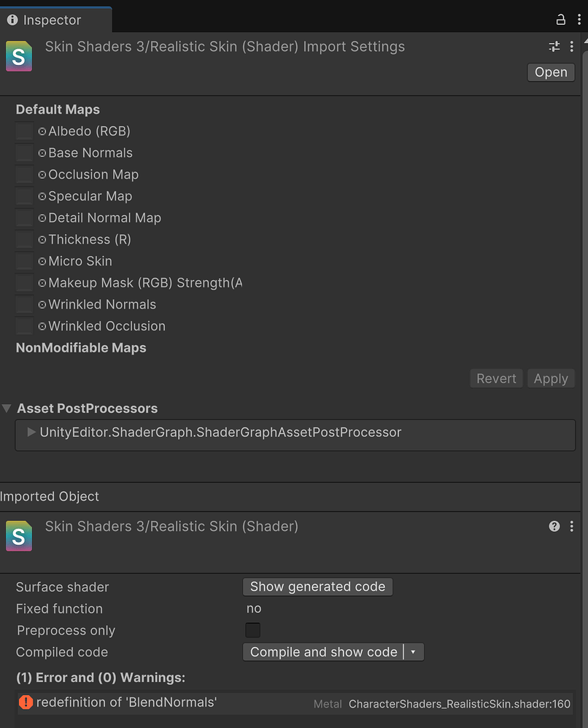Expand the ShaderGraphAssetPostProcessor entry

[x=31, y=432]
